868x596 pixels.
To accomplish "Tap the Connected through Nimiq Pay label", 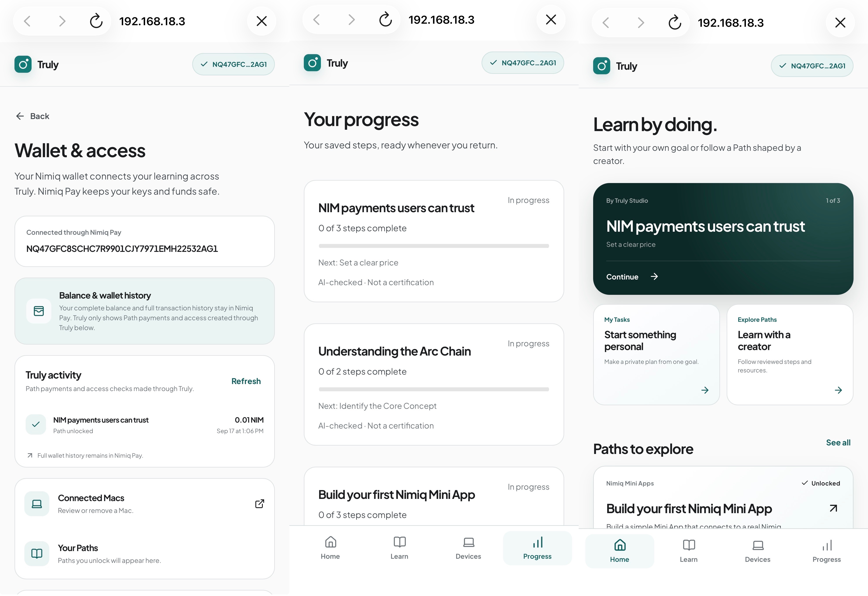I will [74, 232].
